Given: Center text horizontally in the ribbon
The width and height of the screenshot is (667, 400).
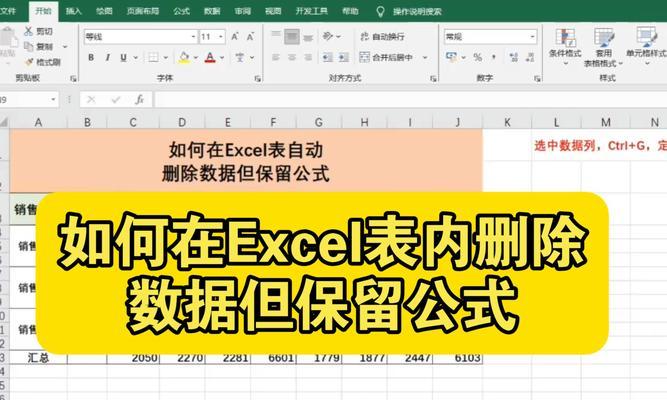Looking at the screenshot, I should coord(292,57).
